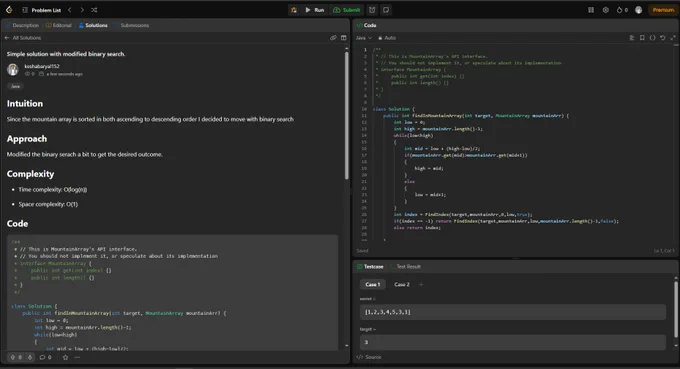Click line 11 in the code editor
The height and width of the screenshot is (369, 680).
(x=475, y=115)
